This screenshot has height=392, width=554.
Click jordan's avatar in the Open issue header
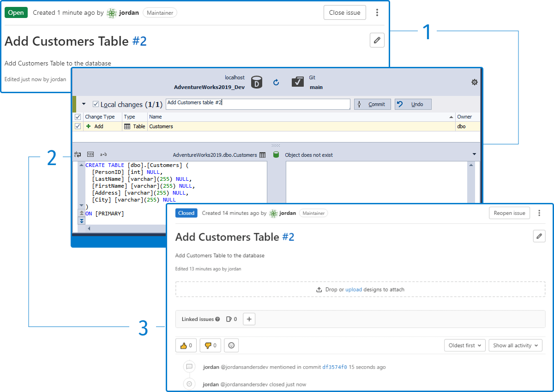pos(112,13)
